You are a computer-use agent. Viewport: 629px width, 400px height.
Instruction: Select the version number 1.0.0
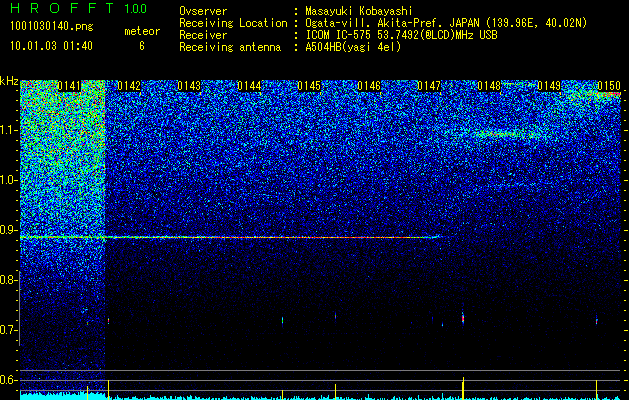coord(135,8)
